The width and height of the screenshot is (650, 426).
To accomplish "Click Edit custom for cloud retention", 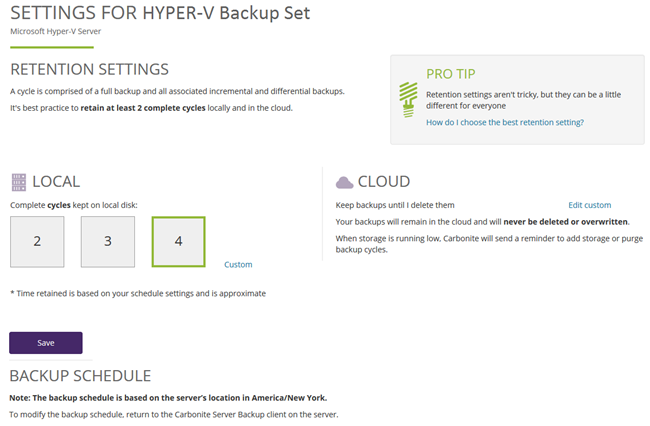I will (x=589, y=204).
